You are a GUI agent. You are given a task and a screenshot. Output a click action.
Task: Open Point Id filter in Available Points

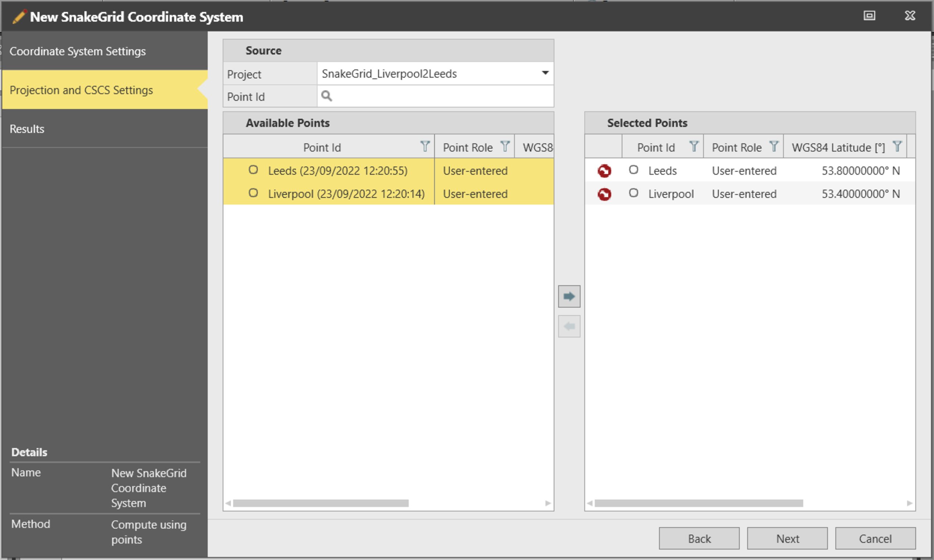pyautogui.click(x=425, y=146)
